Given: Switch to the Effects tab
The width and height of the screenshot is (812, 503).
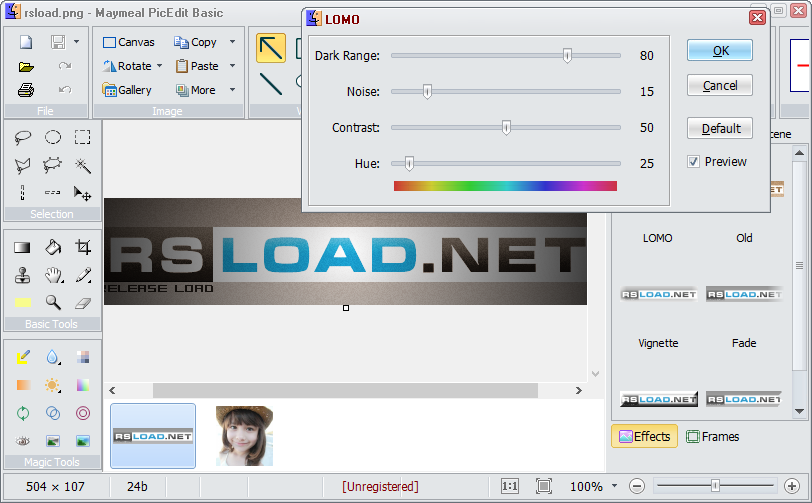Looking at the screenshot, I should point(644,437).
